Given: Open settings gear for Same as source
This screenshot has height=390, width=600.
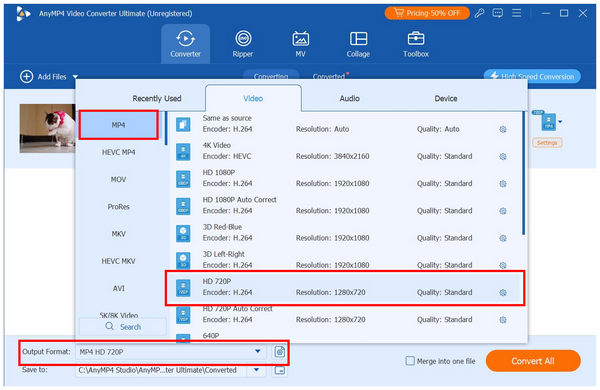Looking at the screenshot, I should click(x=503, y=129).
